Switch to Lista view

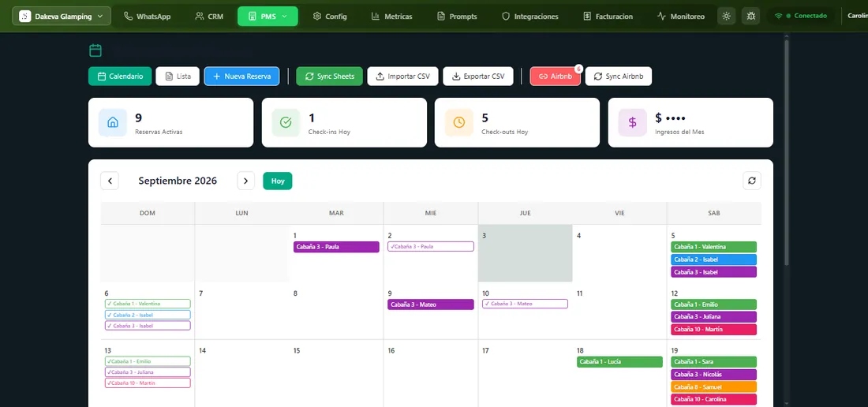(178, 77)
